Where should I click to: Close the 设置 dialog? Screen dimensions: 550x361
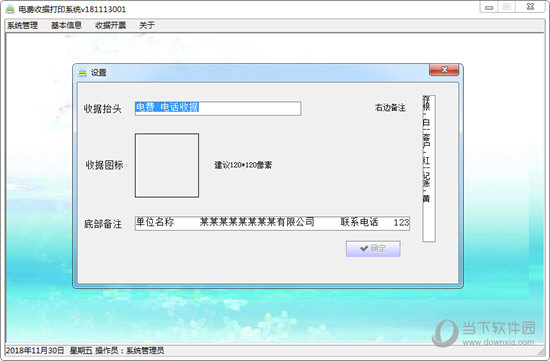tap(444, 70)
